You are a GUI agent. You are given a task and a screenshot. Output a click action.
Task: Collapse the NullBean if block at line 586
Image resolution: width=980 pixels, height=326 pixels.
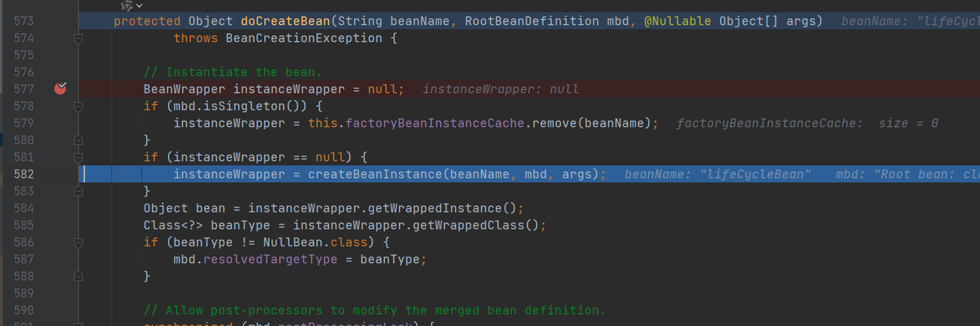click(78, 243)
